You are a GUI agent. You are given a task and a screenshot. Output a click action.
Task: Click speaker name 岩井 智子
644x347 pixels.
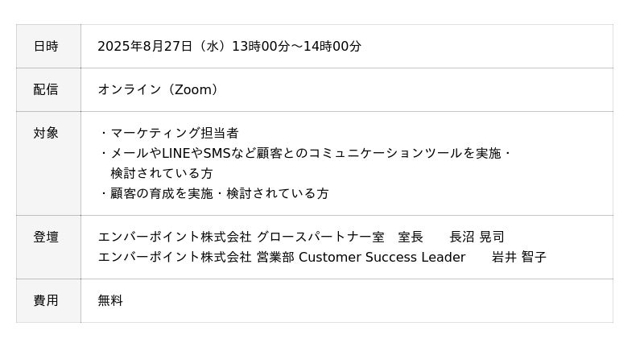[519, 258]
